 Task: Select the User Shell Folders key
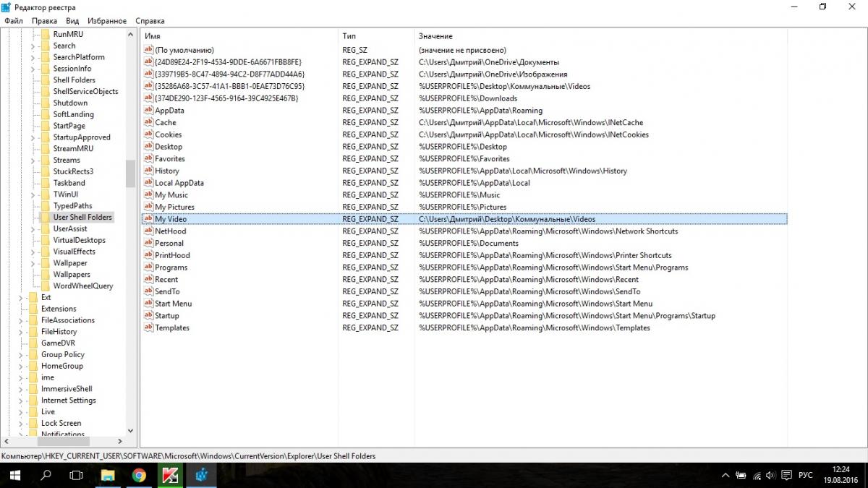[x=82, y=217]
